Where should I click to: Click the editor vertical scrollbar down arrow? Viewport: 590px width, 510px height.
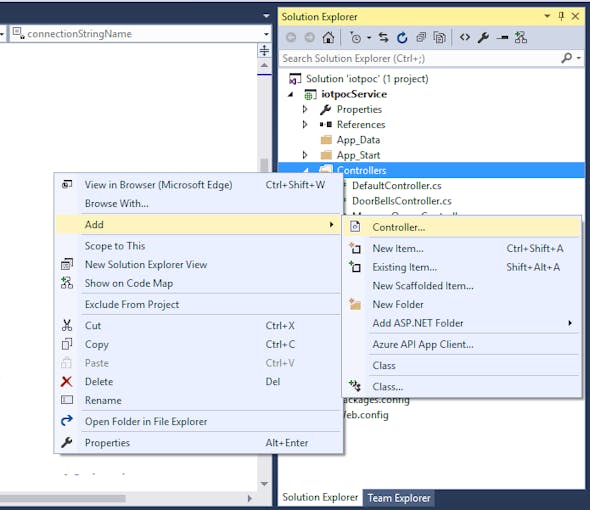pos(264,483)
